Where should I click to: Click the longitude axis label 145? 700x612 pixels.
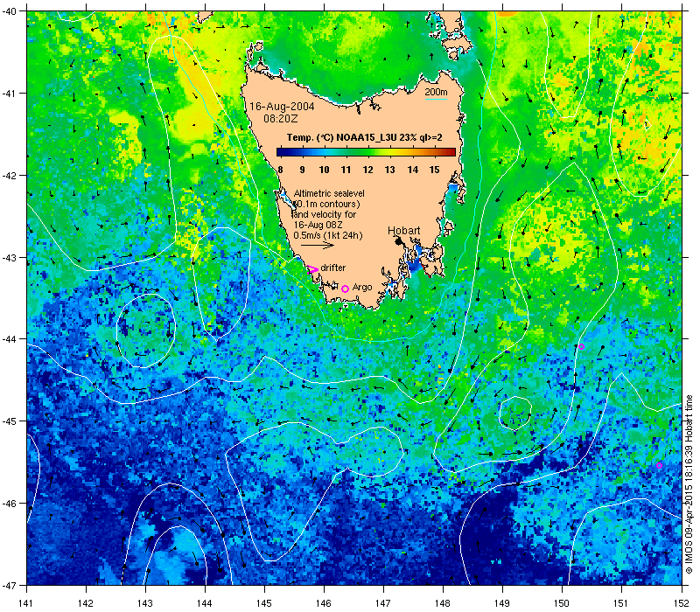tap(264, 603)
